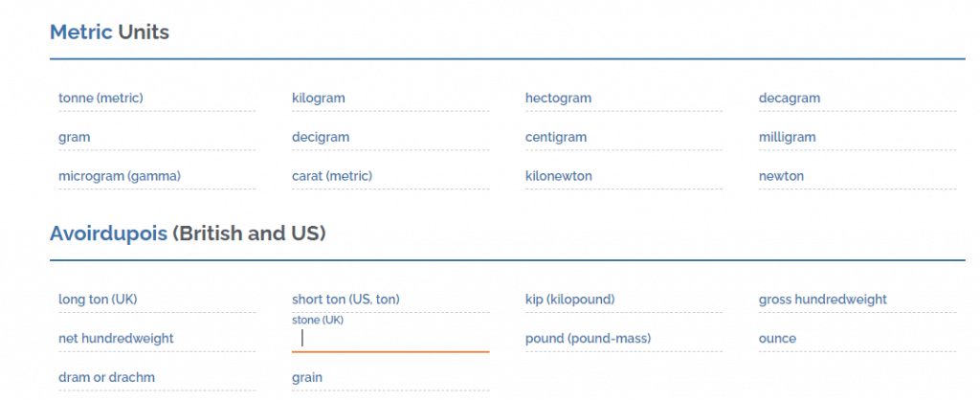Click into the decagram field
This screenshot has width=980, height=400.
[857, 99]
